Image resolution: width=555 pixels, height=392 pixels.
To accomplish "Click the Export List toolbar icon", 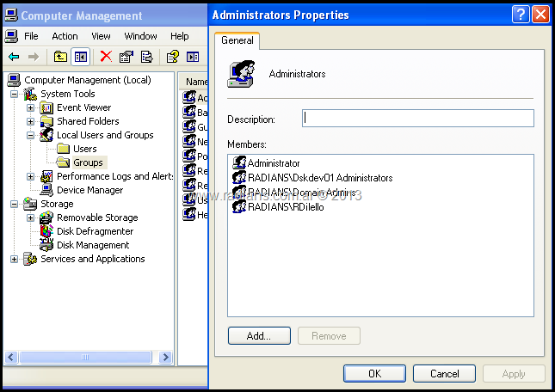I will coord(147,57).
